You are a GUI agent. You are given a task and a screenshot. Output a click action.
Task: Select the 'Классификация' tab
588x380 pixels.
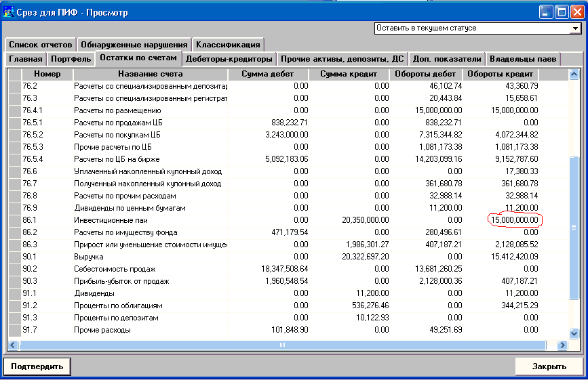[x=228, y=45]
